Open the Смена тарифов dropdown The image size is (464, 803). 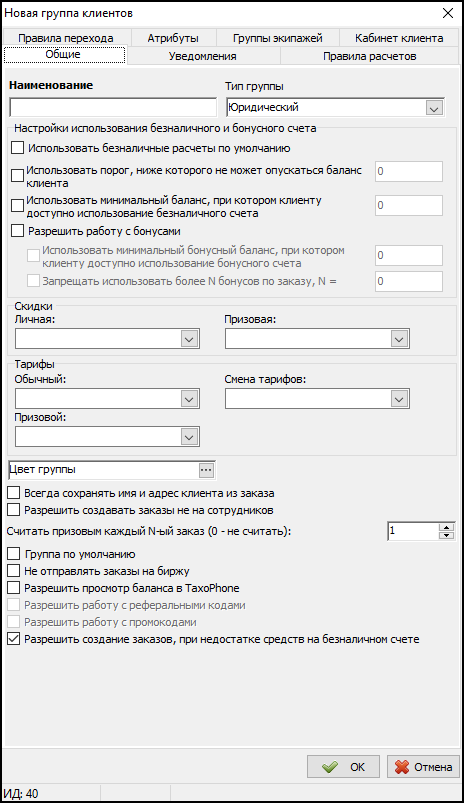pyautogui.click(x=399, y=399)
